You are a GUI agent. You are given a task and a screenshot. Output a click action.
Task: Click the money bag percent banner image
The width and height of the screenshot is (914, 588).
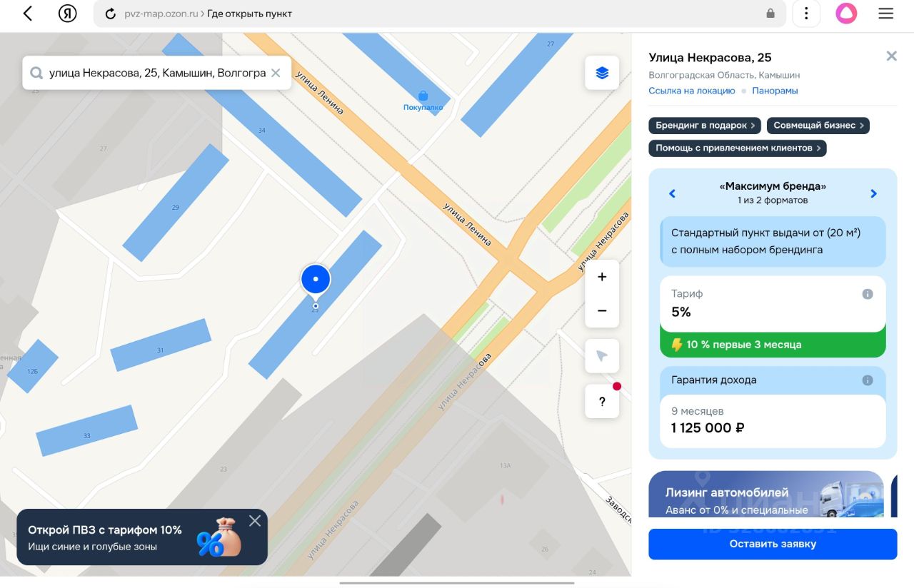(x=219, y=537)
